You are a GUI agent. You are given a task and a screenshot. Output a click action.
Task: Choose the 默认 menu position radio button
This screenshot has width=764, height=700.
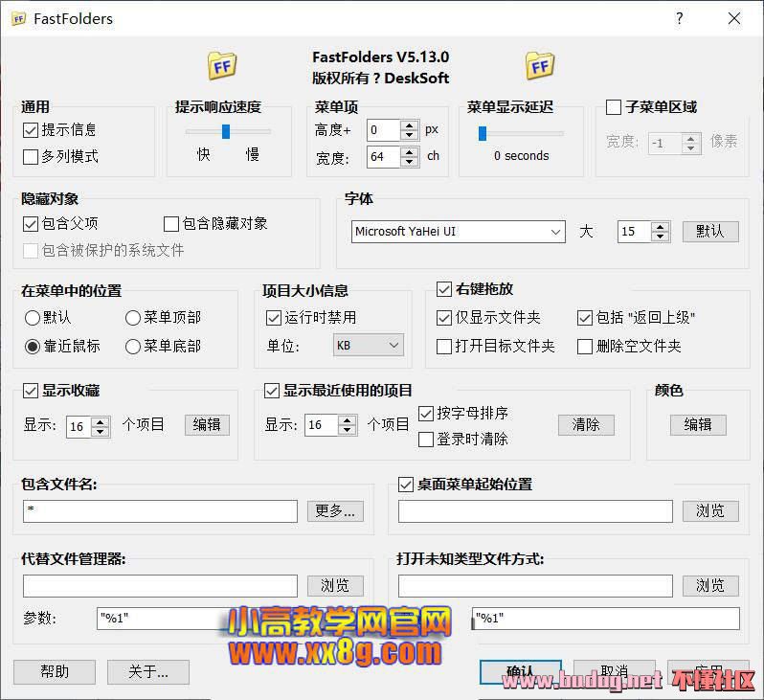(x=33, y=317)
